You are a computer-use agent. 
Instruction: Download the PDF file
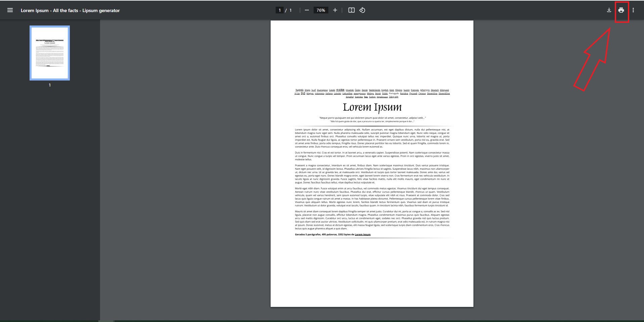coord(609,10)
